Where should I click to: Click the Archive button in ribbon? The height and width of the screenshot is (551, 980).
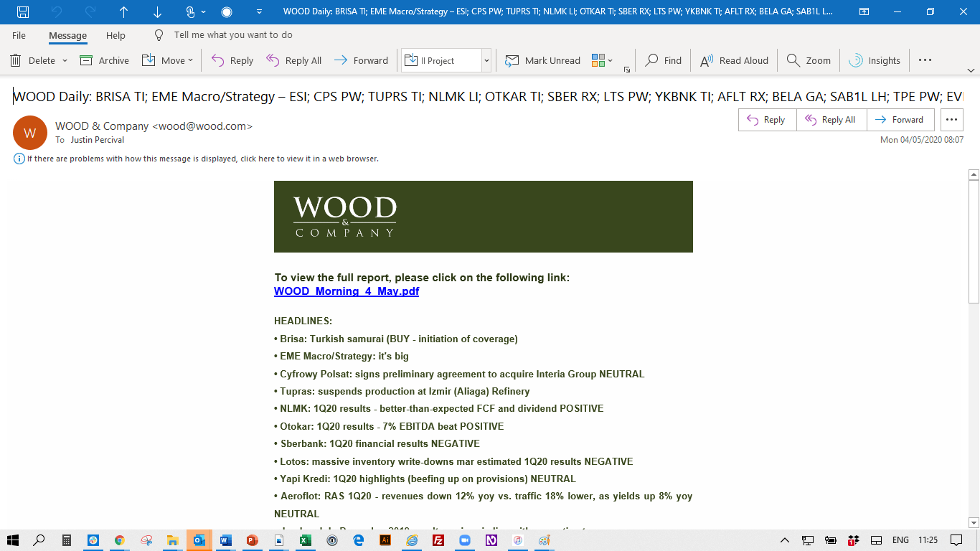coord(104,60)
